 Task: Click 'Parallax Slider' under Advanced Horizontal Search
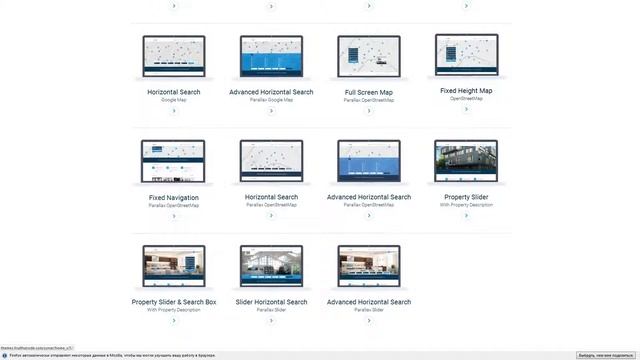(x=369, y=310)
